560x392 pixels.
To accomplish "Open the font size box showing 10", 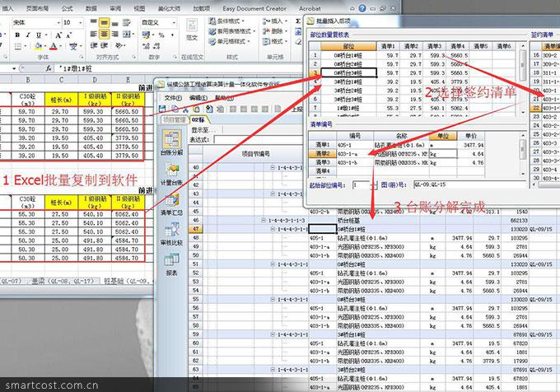I will point(72,22).
